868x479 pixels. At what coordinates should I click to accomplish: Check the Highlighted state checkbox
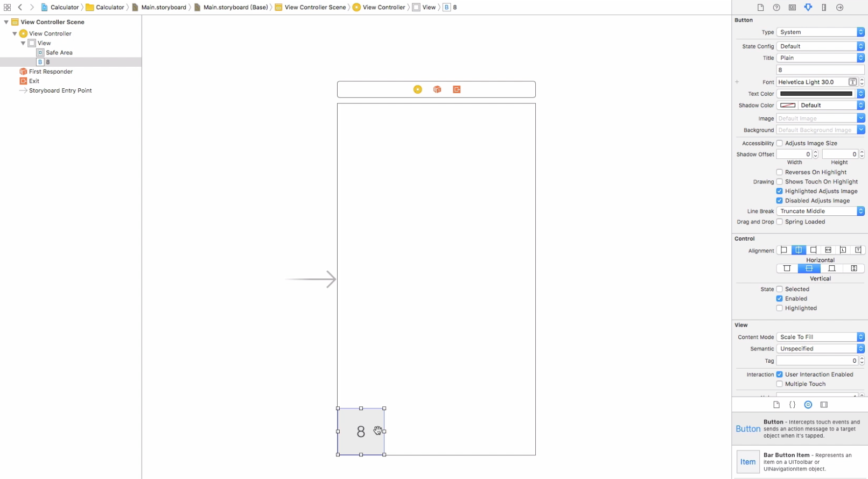click(x=779, y=308)
